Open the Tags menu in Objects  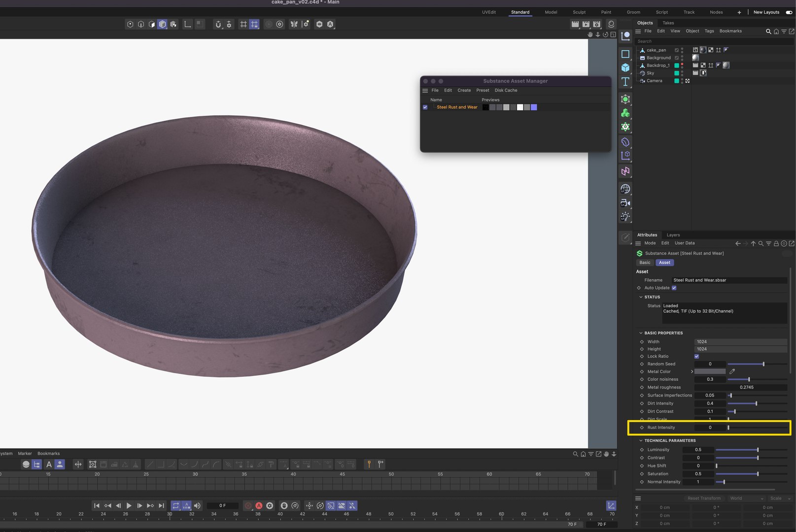(709, 31)
